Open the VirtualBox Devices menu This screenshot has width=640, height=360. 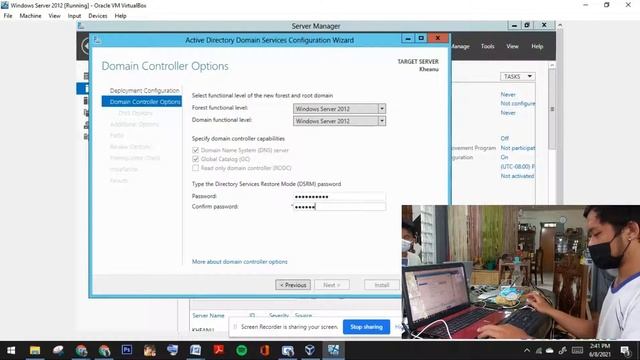pos(98,16)
